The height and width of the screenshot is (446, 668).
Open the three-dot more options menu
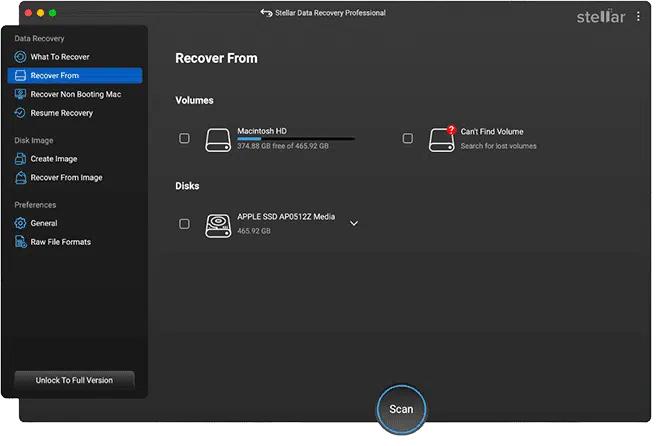click(639, 16)
